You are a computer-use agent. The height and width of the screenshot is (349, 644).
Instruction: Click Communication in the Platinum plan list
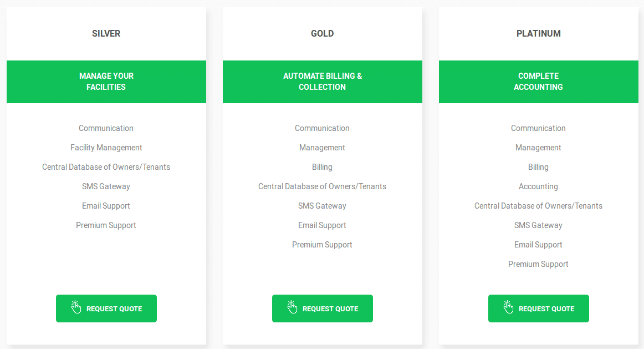pos(538,128)
